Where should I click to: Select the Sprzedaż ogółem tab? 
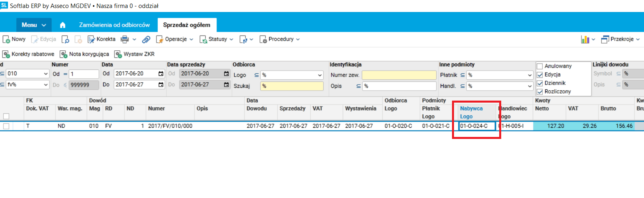[x=186, y=25]
